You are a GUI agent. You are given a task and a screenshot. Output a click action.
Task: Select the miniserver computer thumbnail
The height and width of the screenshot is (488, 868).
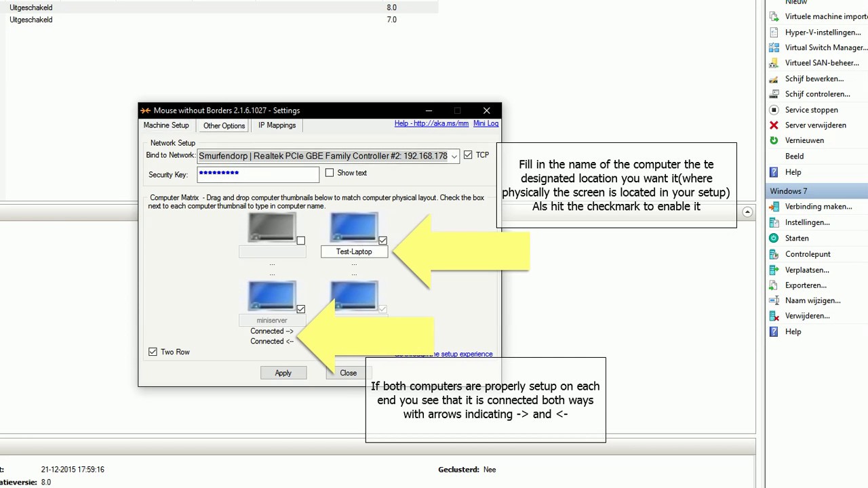[272, 296]
